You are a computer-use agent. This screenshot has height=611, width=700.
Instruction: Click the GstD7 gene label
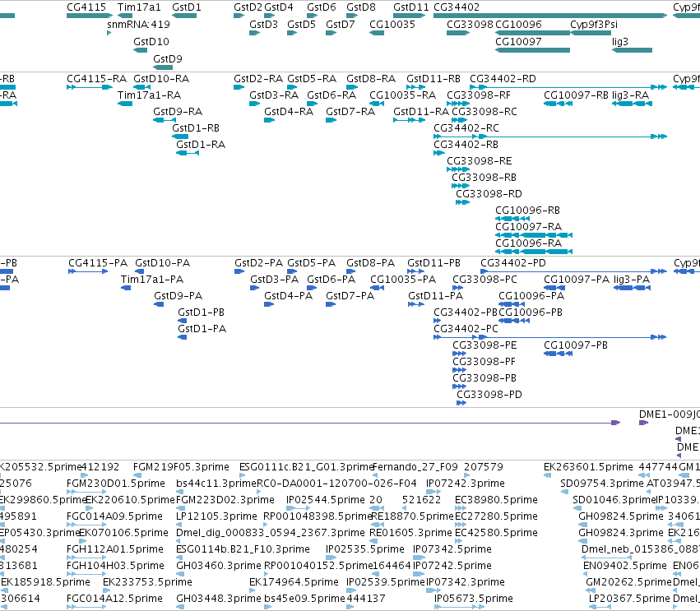341,24
